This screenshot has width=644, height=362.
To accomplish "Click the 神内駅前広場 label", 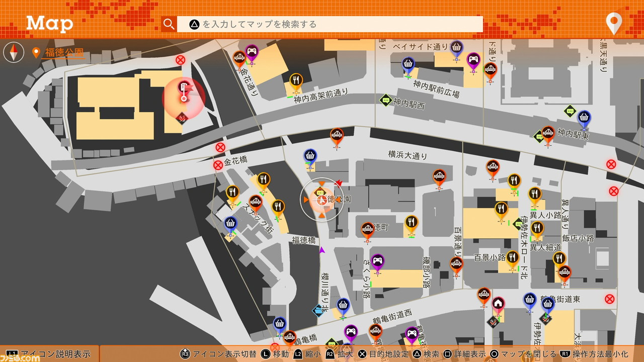I will [436, 88].
